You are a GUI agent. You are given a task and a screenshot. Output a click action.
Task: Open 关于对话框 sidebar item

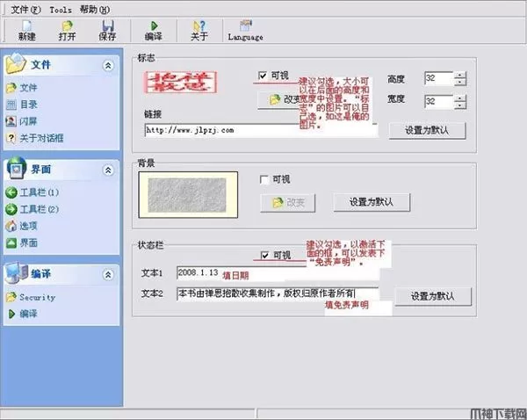[35, 138]
